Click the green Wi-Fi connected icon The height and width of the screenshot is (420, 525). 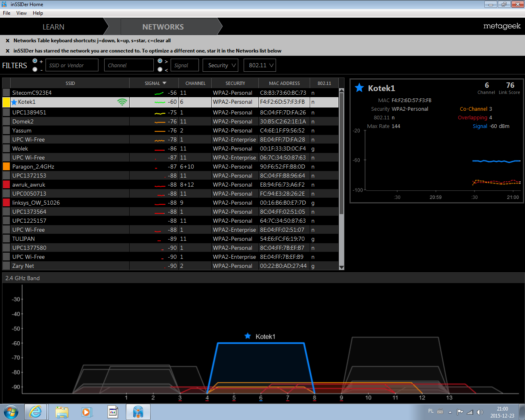point(122,102)
